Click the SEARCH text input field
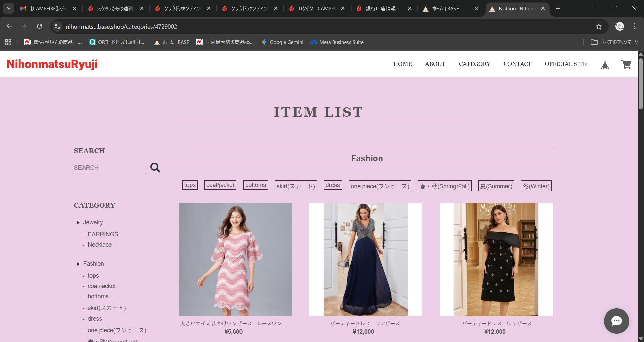This screenshot has width=644, height=342. coord(110,167)
